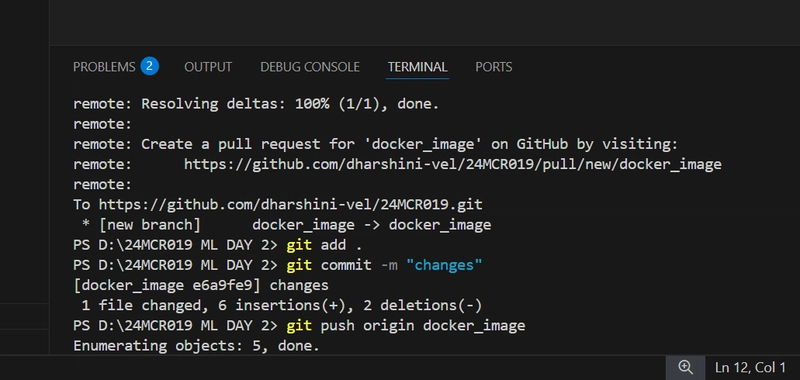The height and width of the screenshot is (380, 800).
Task: Click the Ln 12, Col 1 indicator
Action: click(750, 367)
